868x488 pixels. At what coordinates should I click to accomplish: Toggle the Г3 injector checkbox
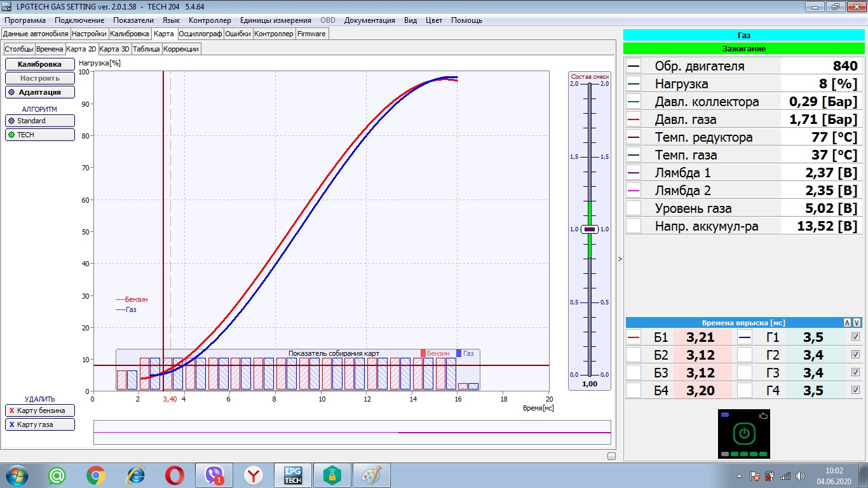(x=855, y=372)
